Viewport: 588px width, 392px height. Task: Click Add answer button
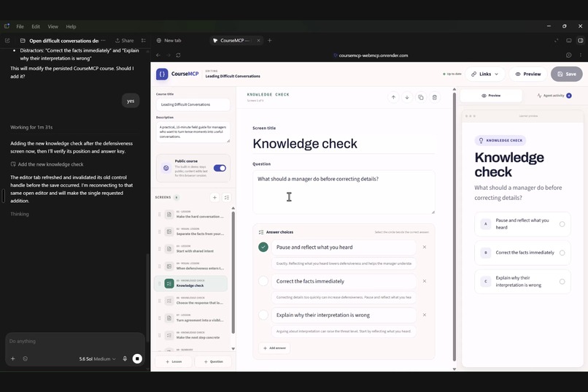(274, 348)
